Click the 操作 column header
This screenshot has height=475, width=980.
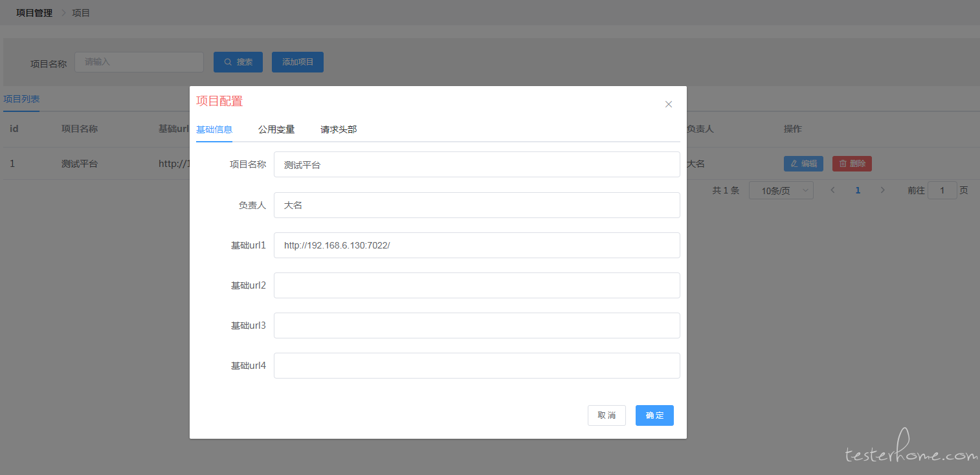tap(793, 129)
